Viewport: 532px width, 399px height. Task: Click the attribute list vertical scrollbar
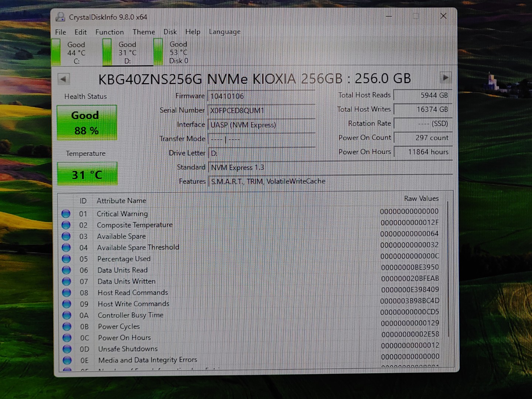[x=449, y=270]
